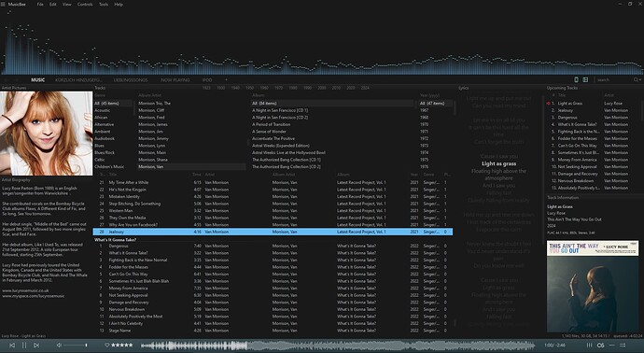
Task: Click the album cover artwork thumbnail
Action: (x=593, y=286)
